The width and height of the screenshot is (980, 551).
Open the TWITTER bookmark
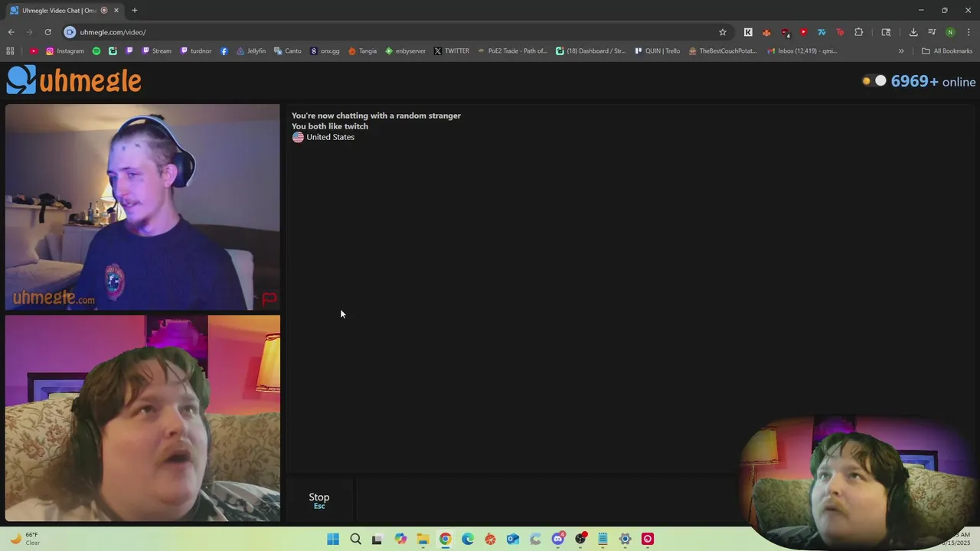click(x=451, y=51)
